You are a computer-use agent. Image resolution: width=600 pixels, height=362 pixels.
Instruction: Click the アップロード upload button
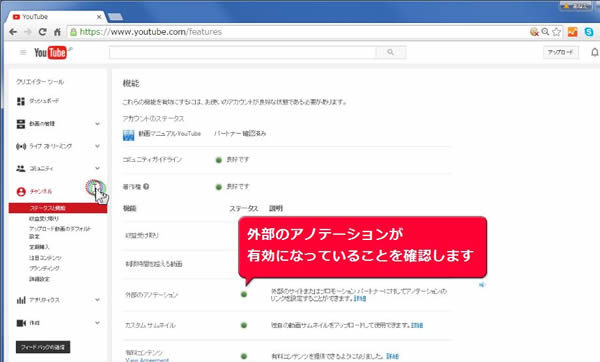pos(561,52)
